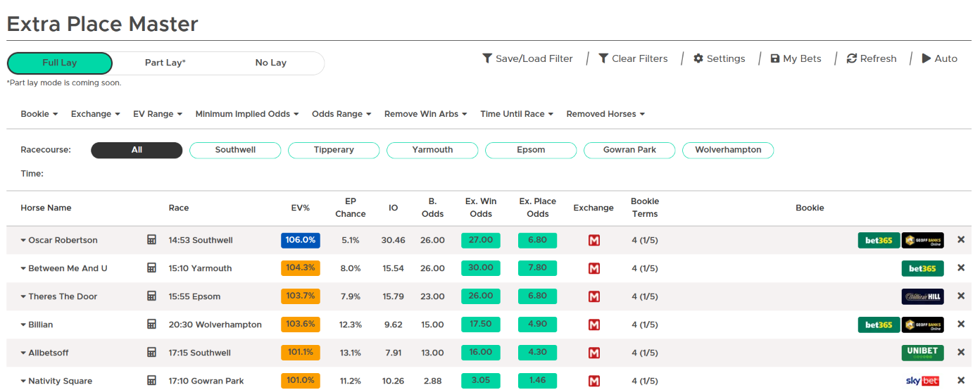Select Part Lay mode
Screen dimensions: 980x390
pos(165,63)
